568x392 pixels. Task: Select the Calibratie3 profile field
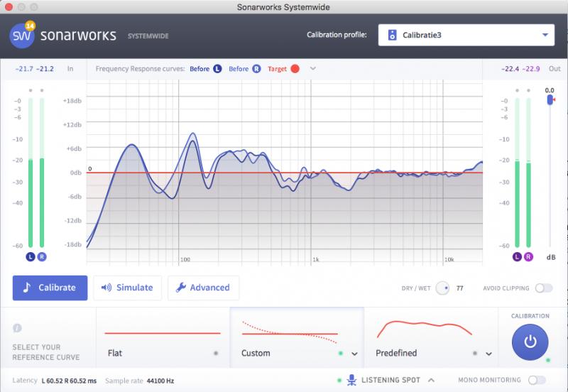tap(466, 35)
